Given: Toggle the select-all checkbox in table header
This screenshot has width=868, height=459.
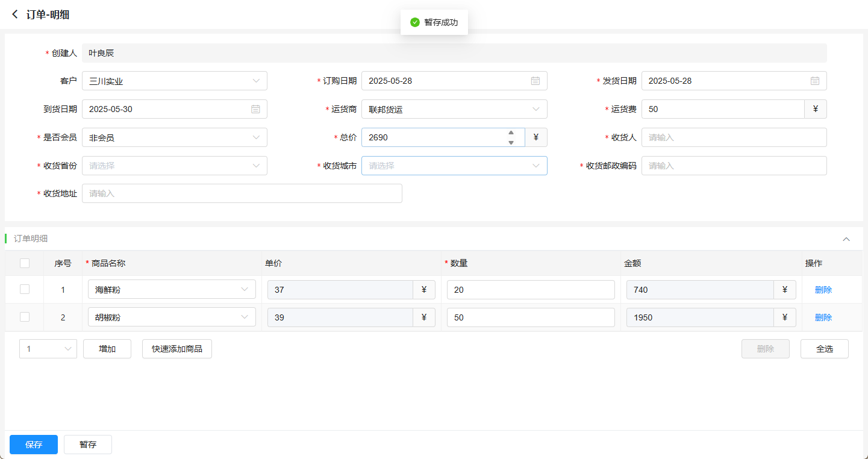Looking at the screenshot, I should click(25, 263).
